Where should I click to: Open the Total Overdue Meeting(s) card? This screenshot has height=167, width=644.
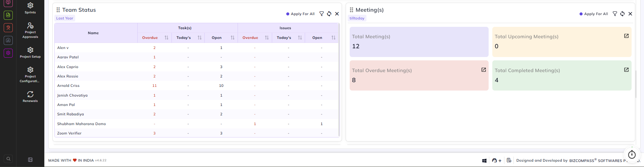[x=419, y=75]
